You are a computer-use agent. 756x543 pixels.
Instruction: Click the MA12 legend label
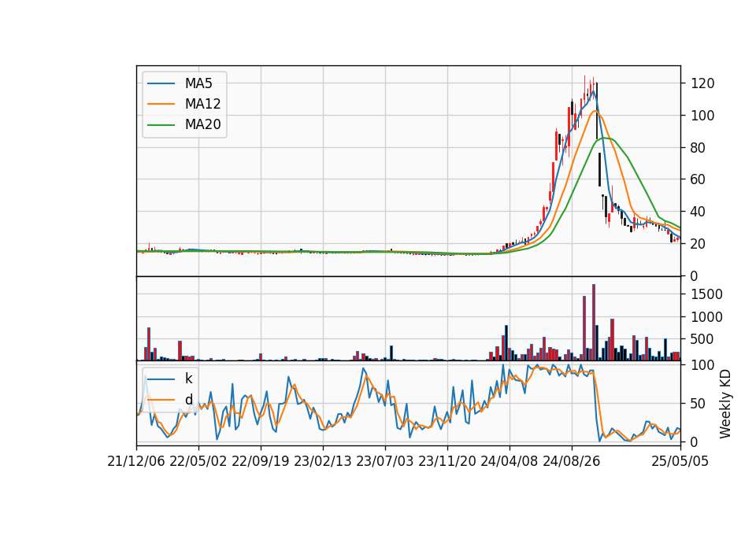tap(202, 104)
